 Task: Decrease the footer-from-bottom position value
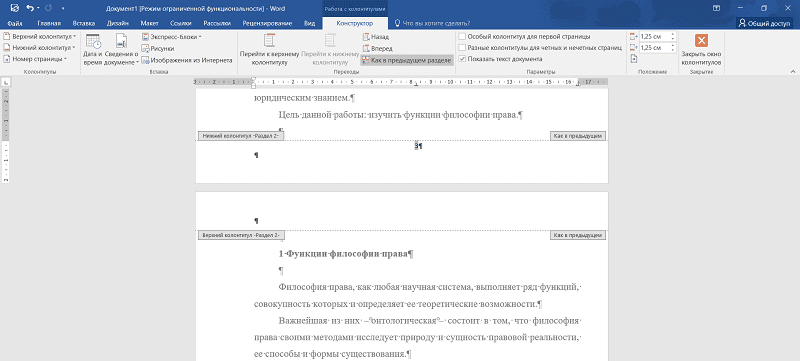coord(673,50)
